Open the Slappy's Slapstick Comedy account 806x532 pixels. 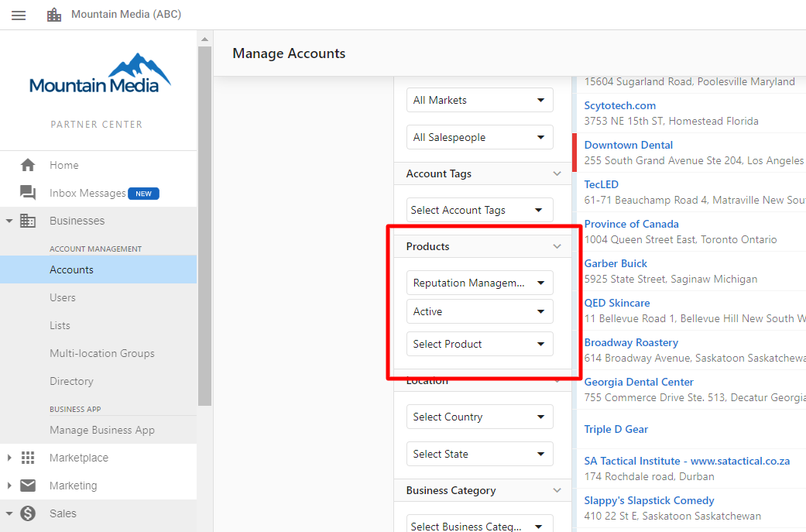click(649, 500)
